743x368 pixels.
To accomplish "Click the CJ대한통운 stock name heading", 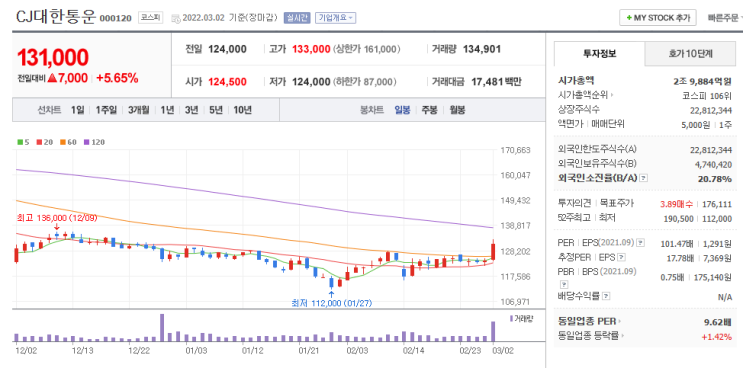I will tap(56, 17).
